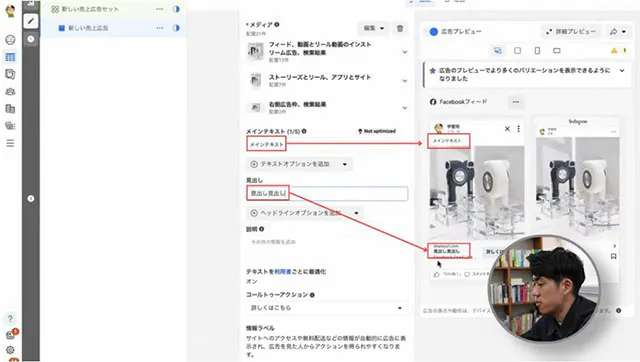
Task: Click the feed placement media thumbnail
Action: click(x=256, y=51)
